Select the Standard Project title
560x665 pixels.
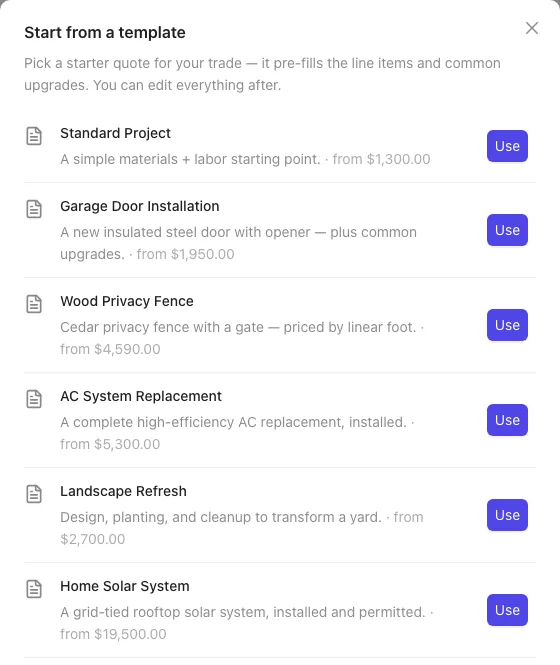[115, 133]
